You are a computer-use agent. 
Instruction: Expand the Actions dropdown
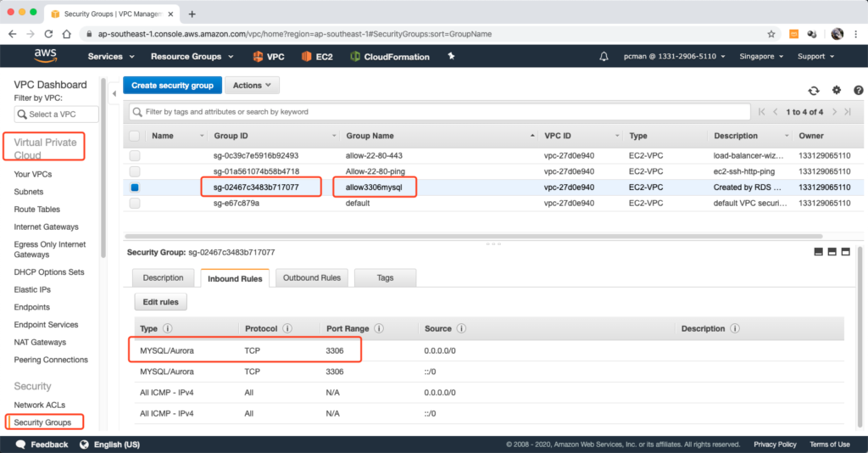tap(252, 86)
